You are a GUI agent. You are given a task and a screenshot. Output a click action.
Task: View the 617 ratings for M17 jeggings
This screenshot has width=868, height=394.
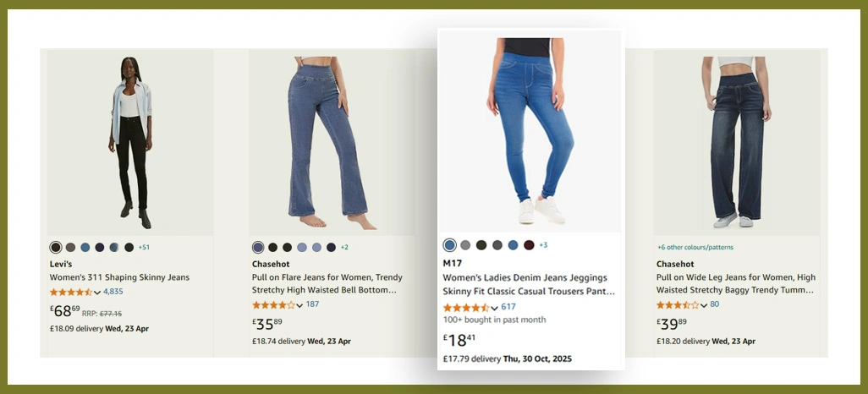coord(508,307)
